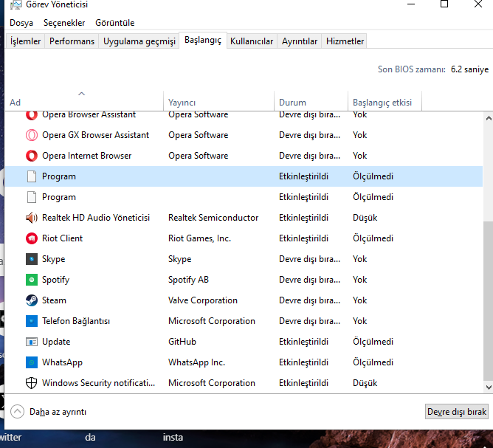Click the scrollbar up arrow
The height and width of the screenshot is (448, 493).
[x=489, y=118]
